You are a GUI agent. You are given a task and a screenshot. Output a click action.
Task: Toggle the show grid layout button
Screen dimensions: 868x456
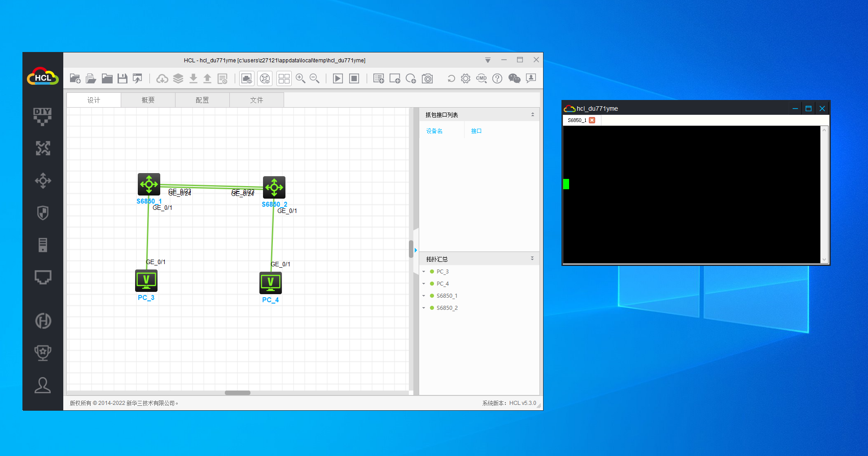click(284, 78)
